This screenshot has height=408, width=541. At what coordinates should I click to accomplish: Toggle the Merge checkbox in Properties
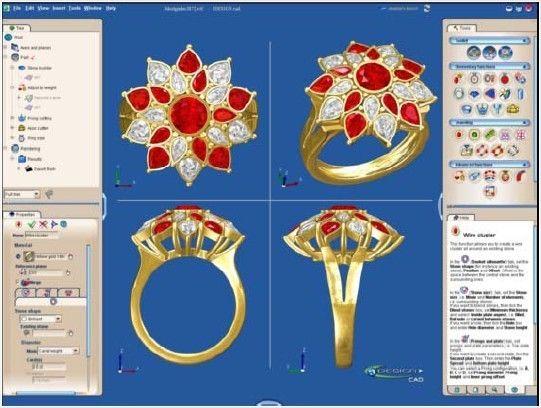click(19, 282)
